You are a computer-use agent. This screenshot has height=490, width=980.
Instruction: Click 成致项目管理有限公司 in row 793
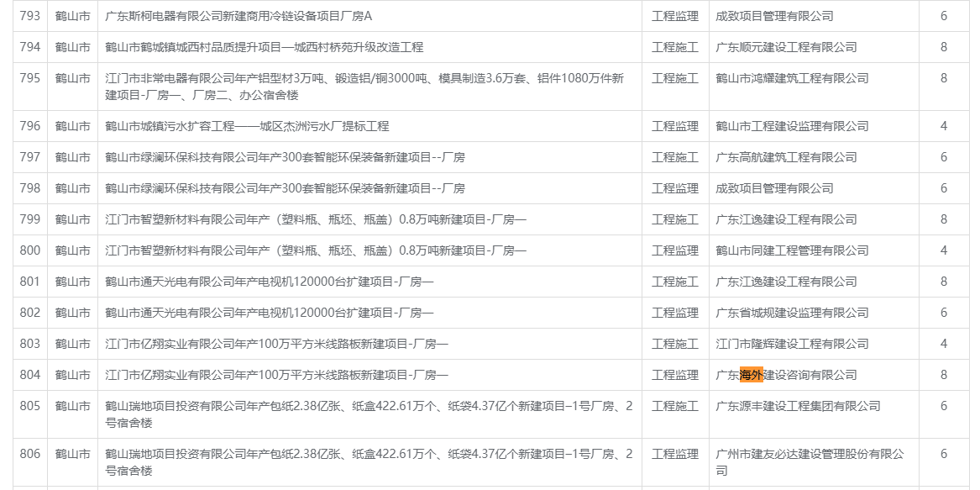point(774,16)
